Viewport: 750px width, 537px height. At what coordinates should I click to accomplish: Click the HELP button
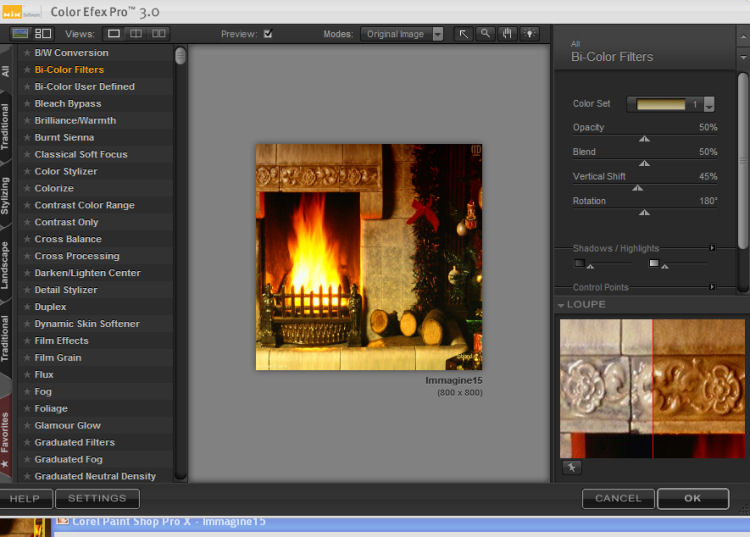[x=25, y=498]
